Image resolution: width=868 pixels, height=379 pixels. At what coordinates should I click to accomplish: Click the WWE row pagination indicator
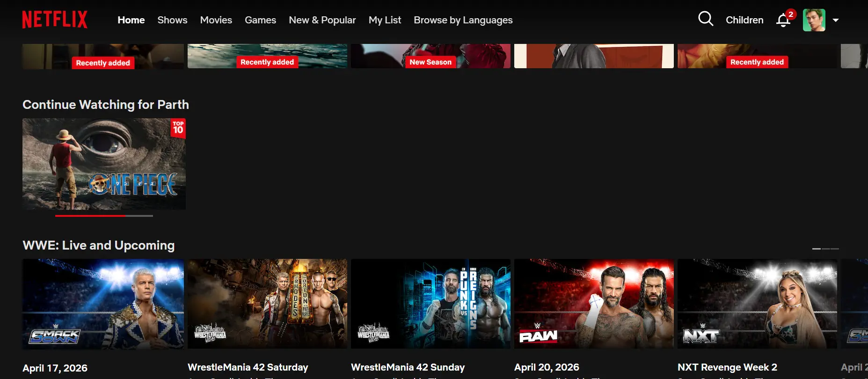tap(825, 249)
